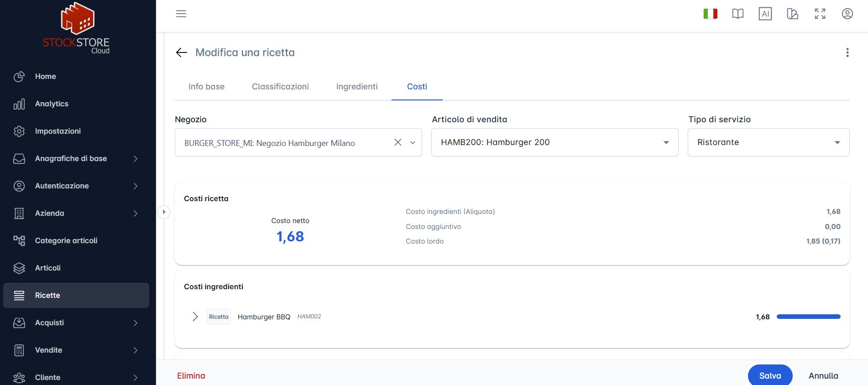Expand the Hamburger BBQ ingredient row

coord(195,317)
